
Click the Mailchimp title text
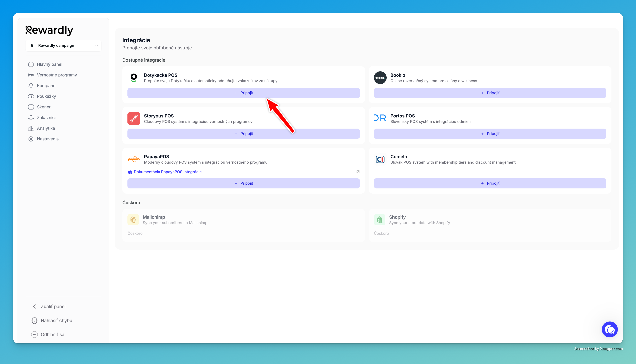click(x=154, y=217)
